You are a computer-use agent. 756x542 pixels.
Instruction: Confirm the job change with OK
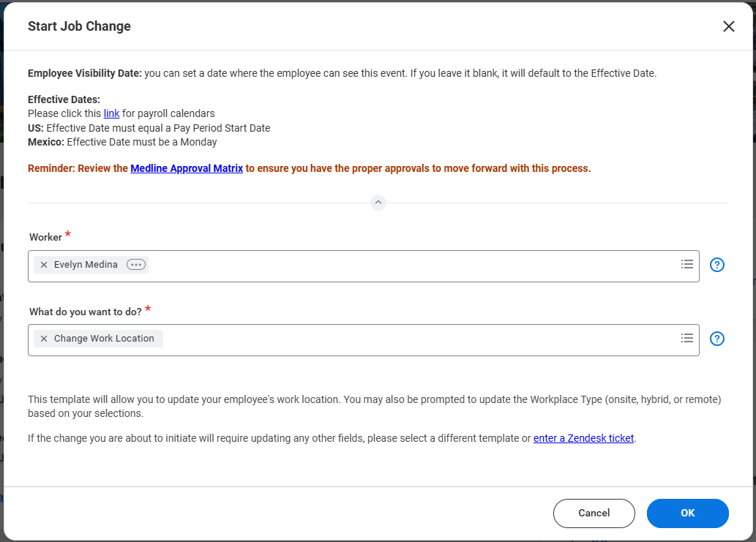(x=687, y=513)
